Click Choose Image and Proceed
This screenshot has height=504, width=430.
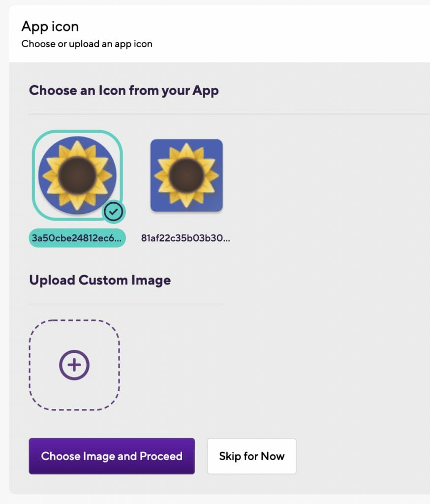click(x=112, y=456)
